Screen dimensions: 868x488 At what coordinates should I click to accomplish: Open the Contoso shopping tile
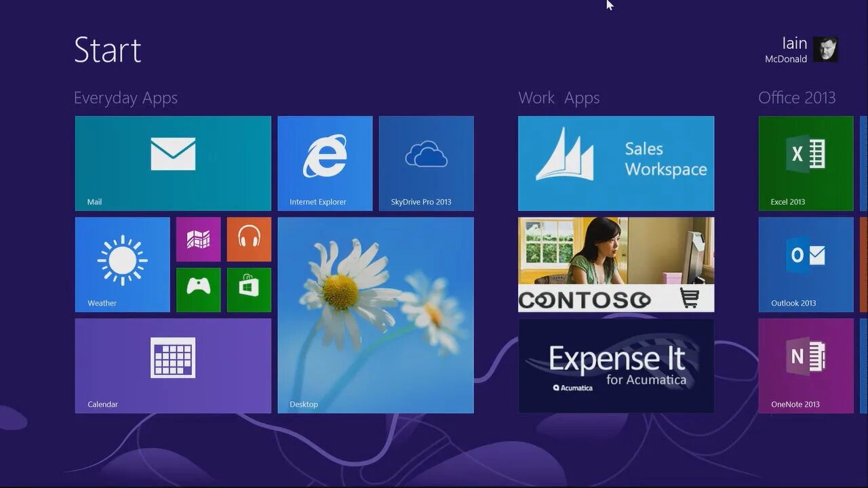[x=616, y=264]
